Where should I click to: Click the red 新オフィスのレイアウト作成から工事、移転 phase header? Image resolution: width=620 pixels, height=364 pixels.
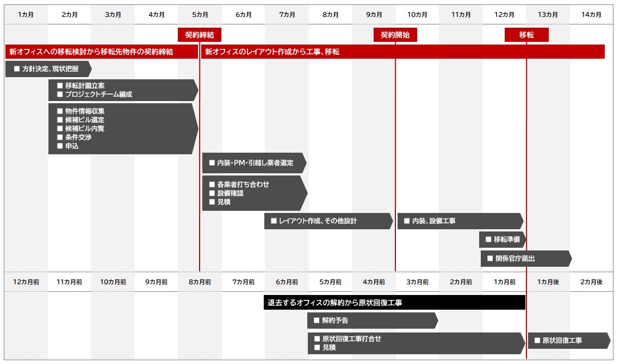pyautogui.click(x=402, y=52)
